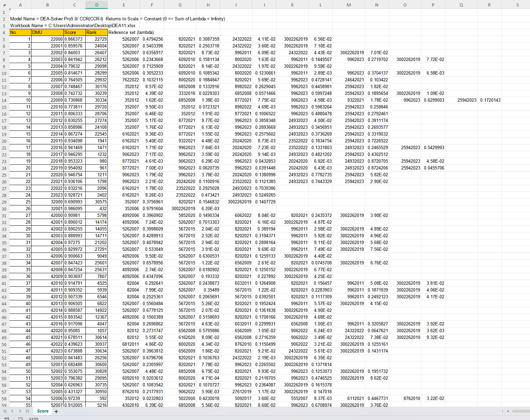Jump to the first sheet tab arrow
This screenshot has width=530, height=420.
coord(5,411)
